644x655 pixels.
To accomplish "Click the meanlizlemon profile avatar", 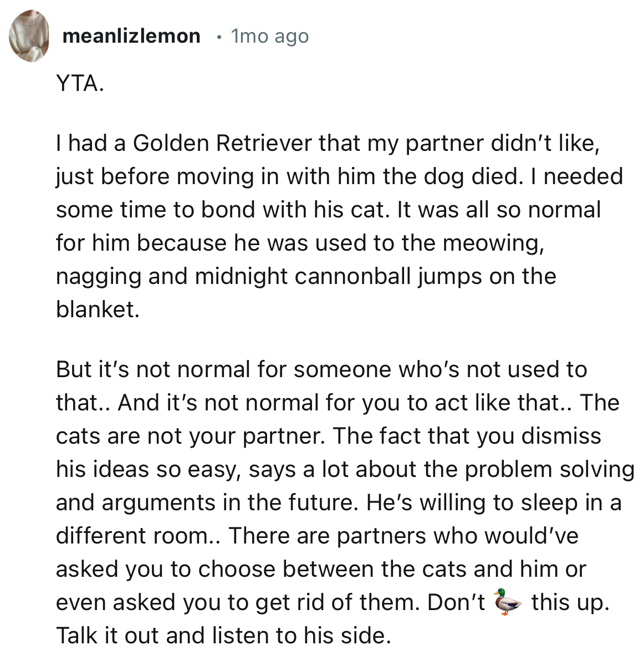I will [29, 37].
